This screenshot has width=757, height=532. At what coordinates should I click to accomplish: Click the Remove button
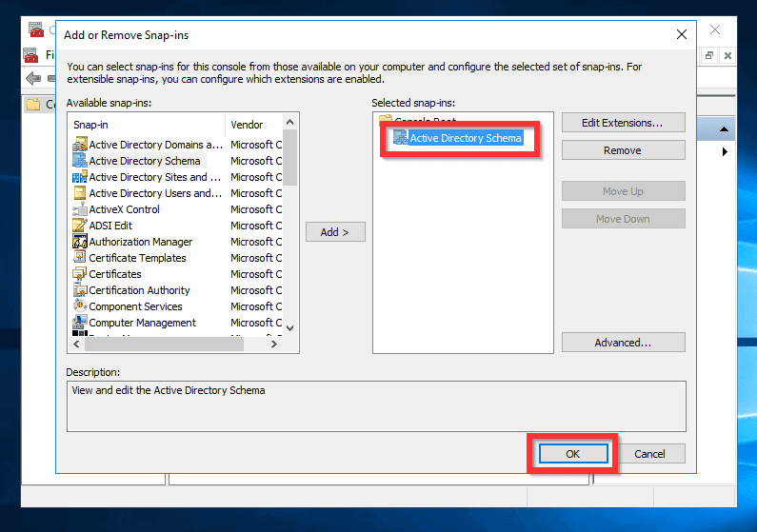tap(623, 150)
